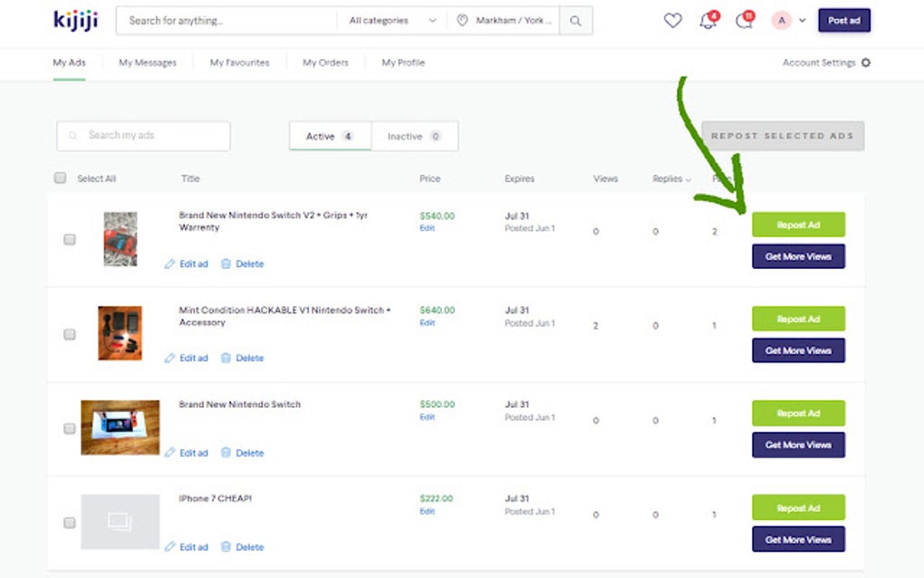Open title iPhone 7 CHEAP!
Image resolution: width=924 pixels, height=578 pixels.
click(x=215, y=498)
